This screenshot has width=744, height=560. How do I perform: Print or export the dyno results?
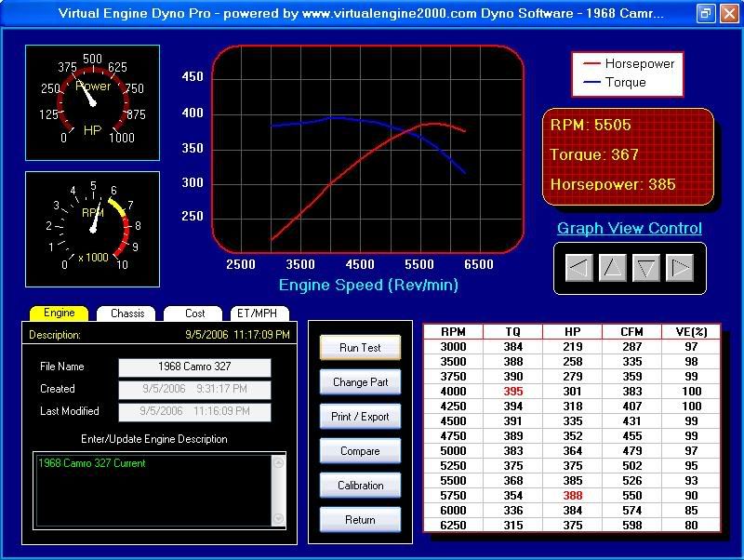point(360,416)
